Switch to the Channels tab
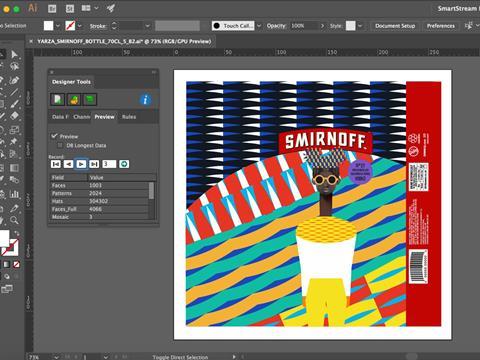This screenshot has width=480, height=360. click(82, 117)
